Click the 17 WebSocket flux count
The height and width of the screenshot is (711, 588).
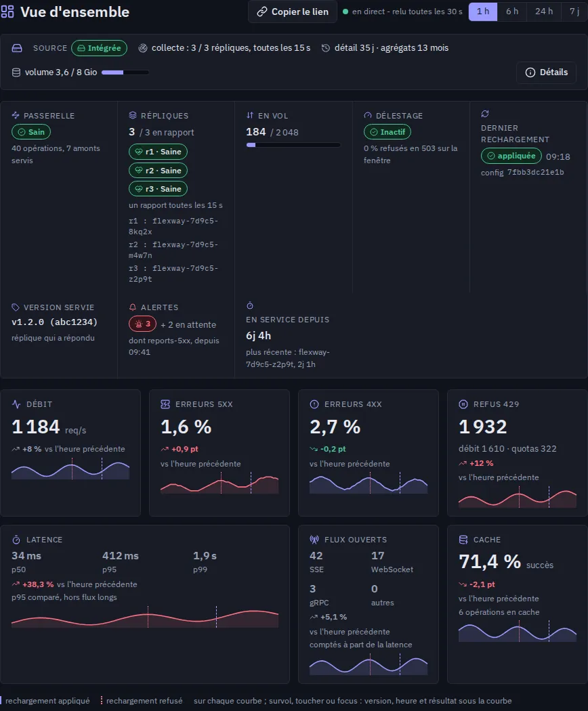[x=377, y=556]
